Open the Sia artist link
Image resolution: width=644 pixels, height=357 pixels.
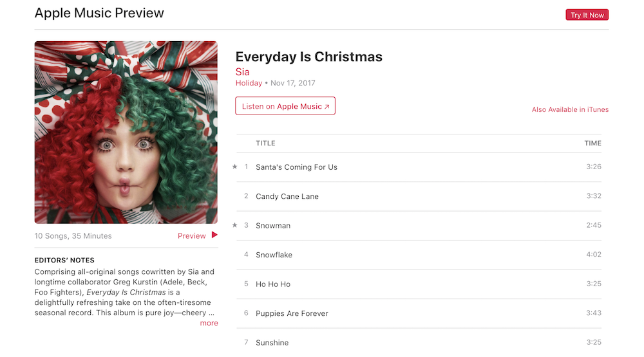pyautogui.click(x=242, y=72)
